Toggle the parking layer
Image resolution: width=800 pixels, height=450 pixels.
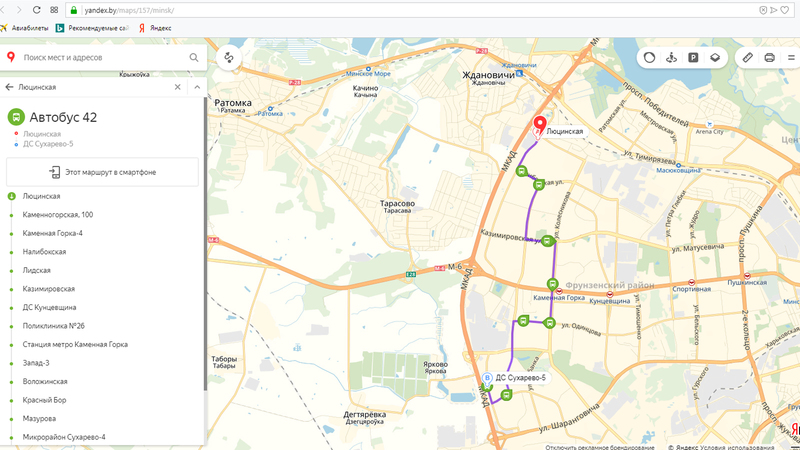click(693, 58)
